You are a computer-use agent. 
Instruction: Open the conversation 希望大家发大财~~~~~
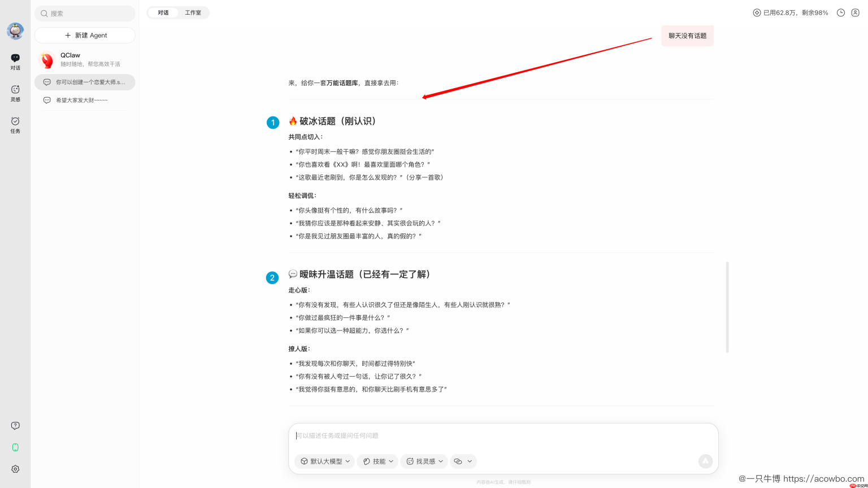pyautogui.click(x=85, y=101)
